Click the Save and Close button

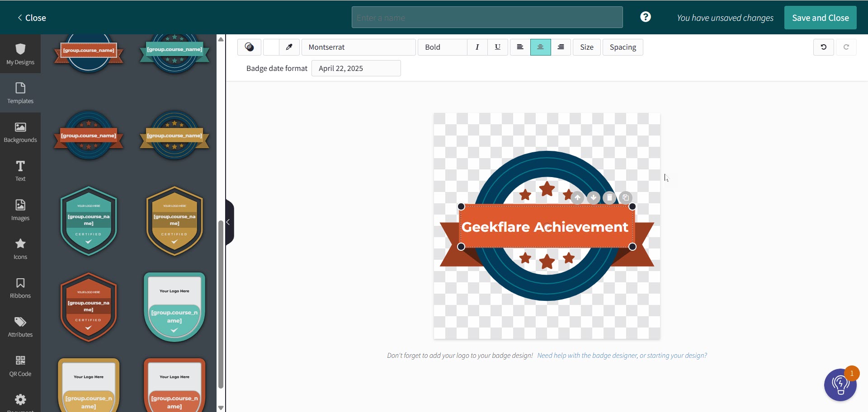click(820, 18)
